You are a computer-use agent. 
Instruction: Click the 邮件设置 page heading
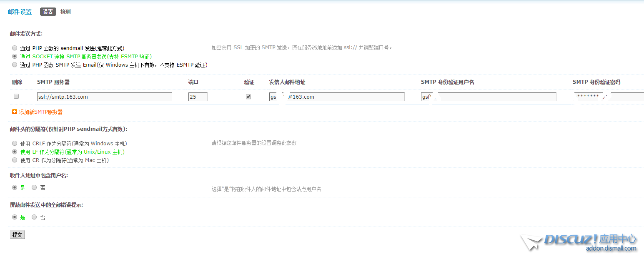(20, 12)
